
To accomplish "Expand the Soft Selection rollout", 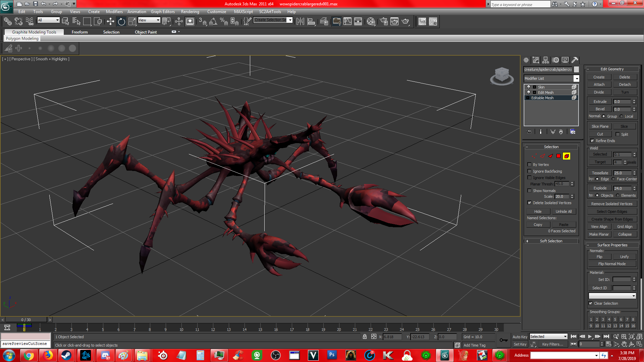I will [x=551, y=241].
